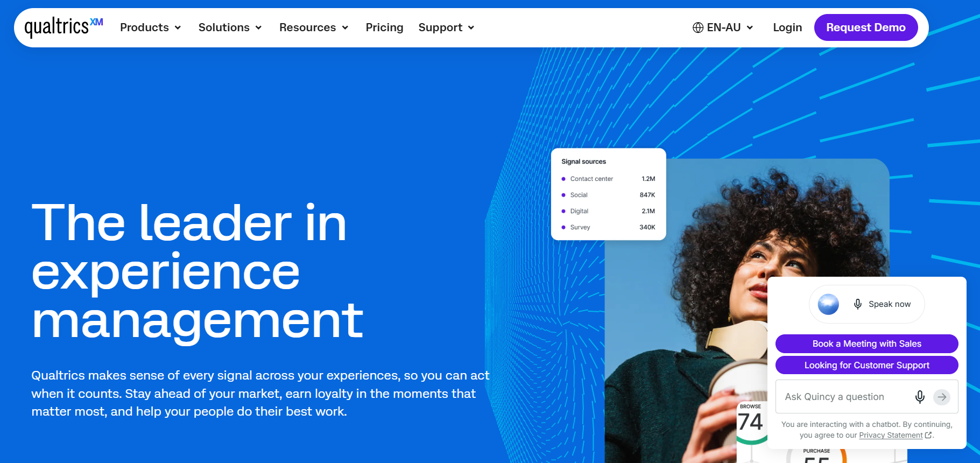Click the Contact center row label
This screenshot has height=463, width=980.
(591, 179)
